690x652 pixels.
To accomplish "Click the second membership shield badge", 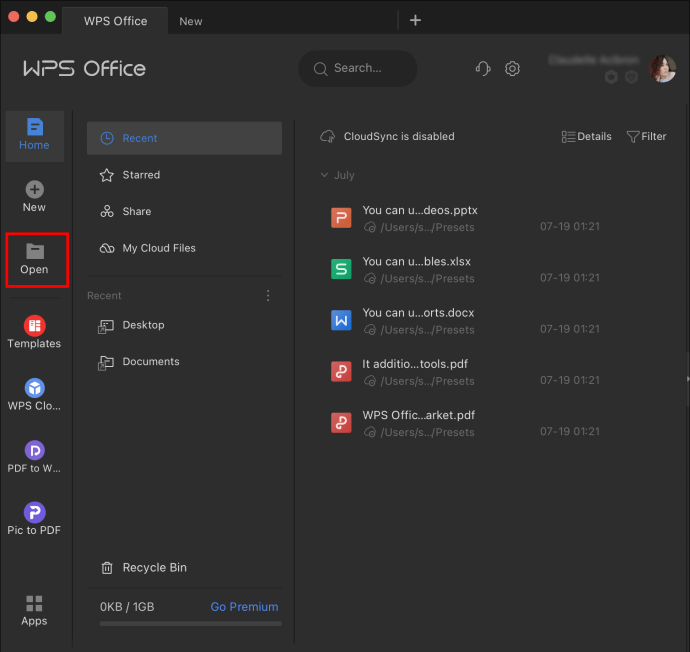I will 631,77.
